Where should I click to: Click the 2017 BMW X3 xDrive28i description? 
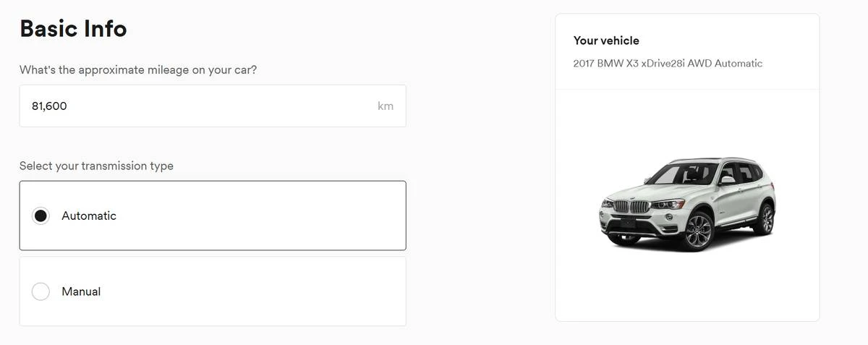click(x=668, y=63)
